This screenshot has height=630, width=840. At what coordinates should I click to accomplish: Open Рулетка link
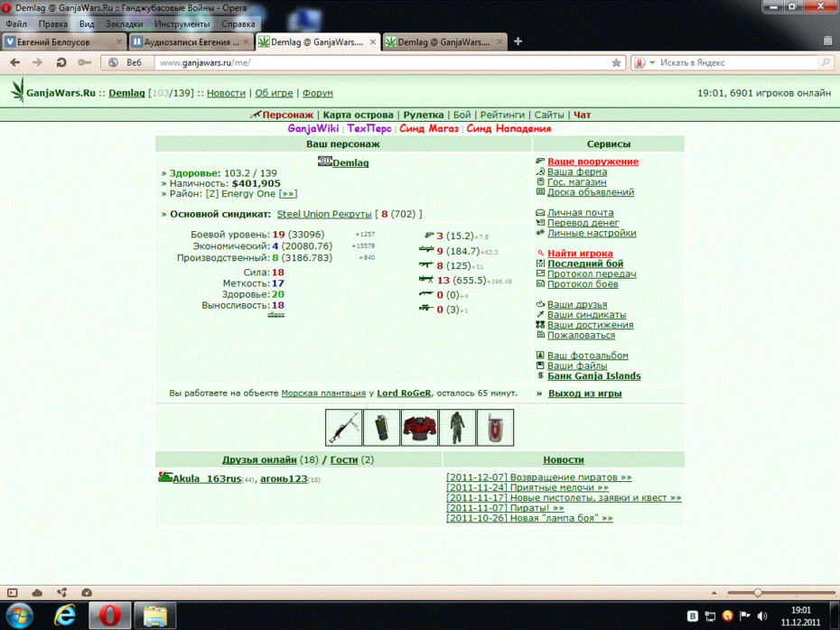[x=424, y=115]
